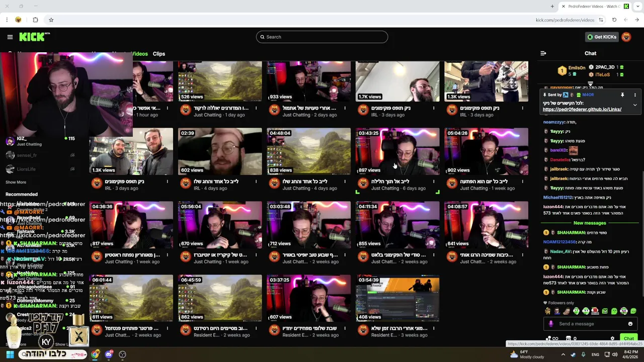Open the browser profile avatar icon
The height and width of the screenshot is (362, 644).
(x=18, y=20)
